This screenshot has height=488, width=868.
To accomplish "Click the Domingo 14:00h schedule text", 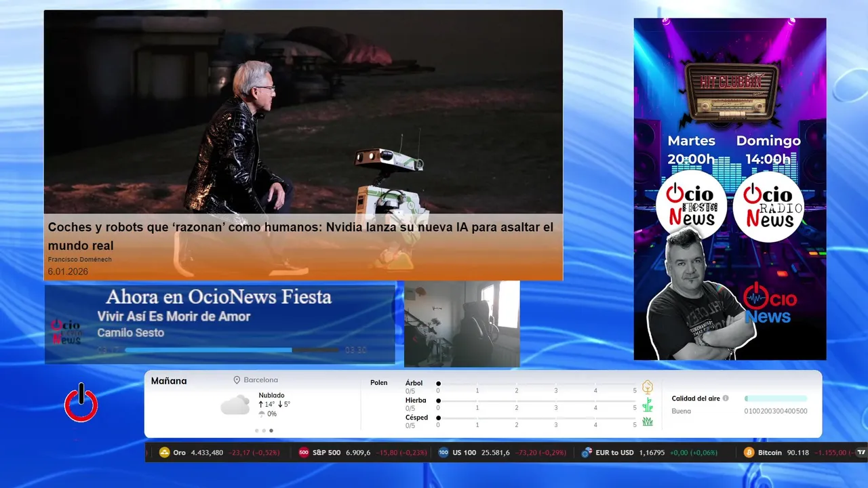I will point(768,150).
